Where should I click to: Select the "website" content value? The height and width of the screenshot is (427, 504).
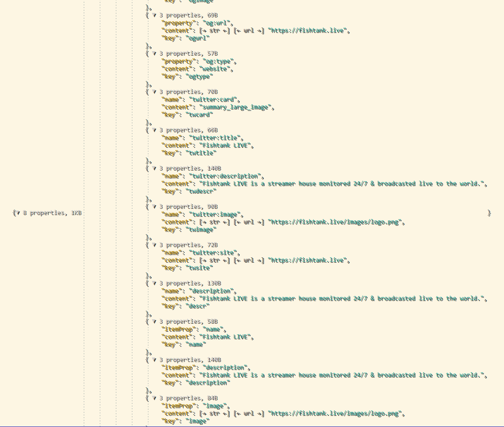214,69
